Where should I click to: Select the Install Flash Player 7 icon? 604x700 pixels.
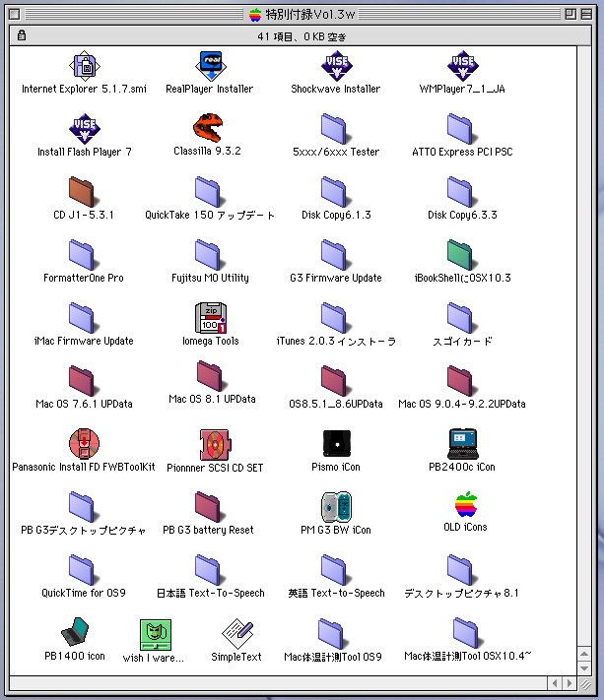(84, 128)
